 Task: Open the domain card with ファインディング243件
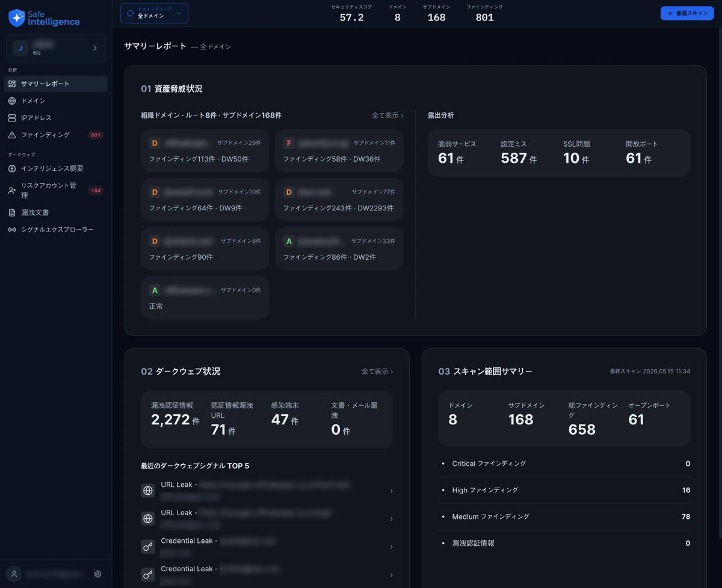click(339, 200)
